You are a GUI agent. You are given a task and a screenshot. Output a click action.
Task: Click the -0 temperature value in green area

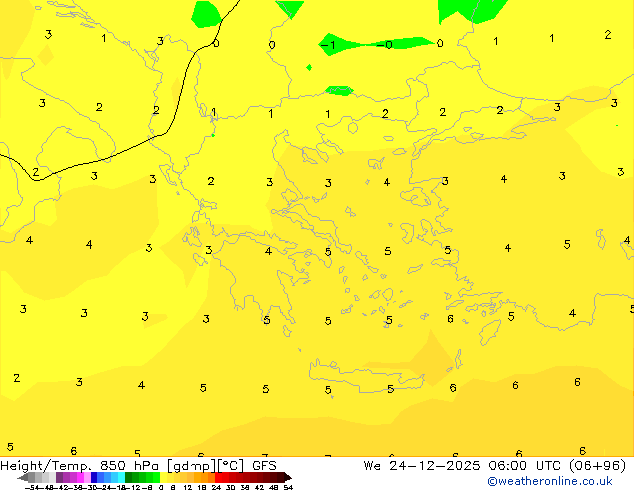(385, 44)
